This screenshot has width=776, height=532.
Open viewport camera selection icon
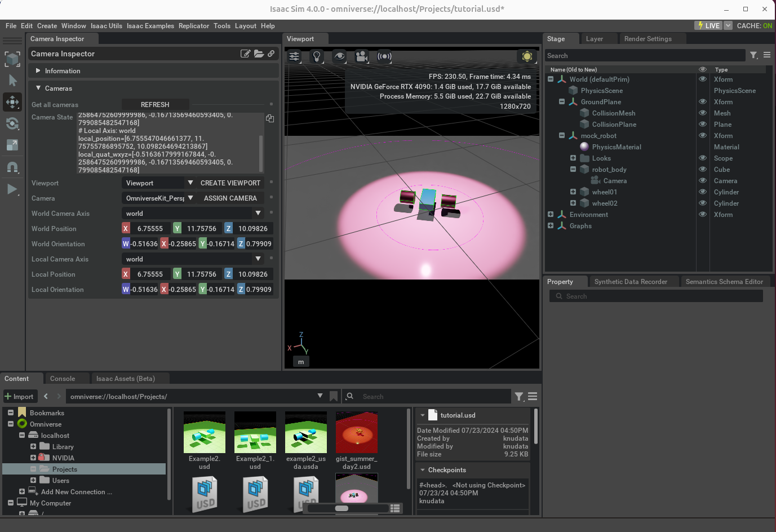[362, 56]
